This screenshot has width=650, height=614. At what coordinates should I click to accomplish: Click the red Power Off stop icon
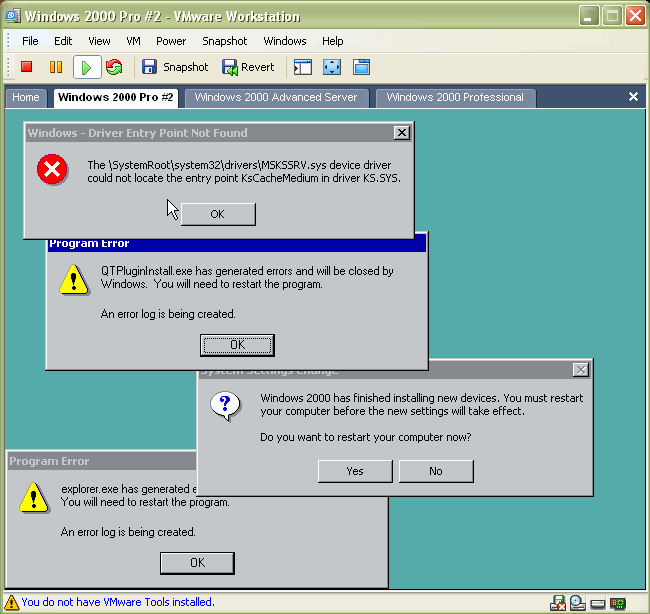[27, 67]
